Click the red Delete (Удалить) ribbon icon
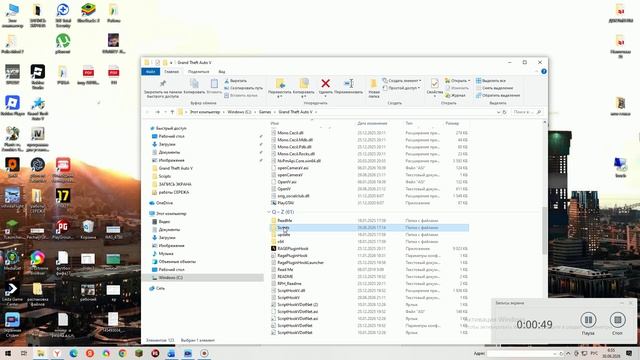 [x=325, y=84]
